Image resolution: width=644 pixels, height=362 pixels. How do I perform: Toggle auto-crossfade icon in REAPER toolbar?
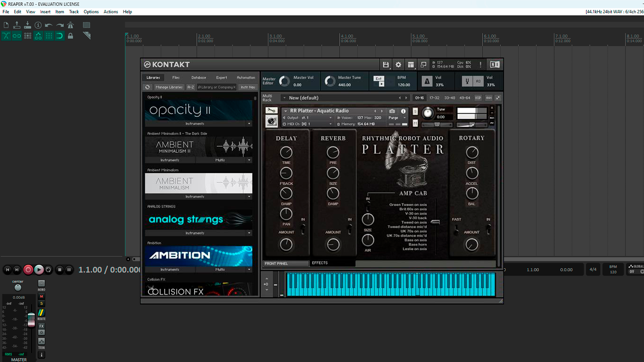click(x=6, y=36)
